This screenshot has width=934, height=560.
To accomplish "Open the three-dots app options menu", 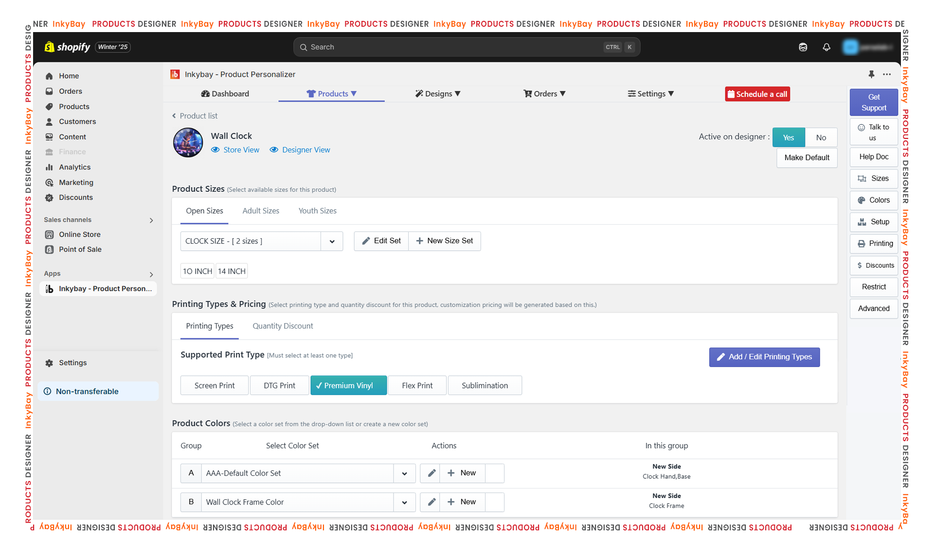I will pyautogui.click(x=887, y=74).
